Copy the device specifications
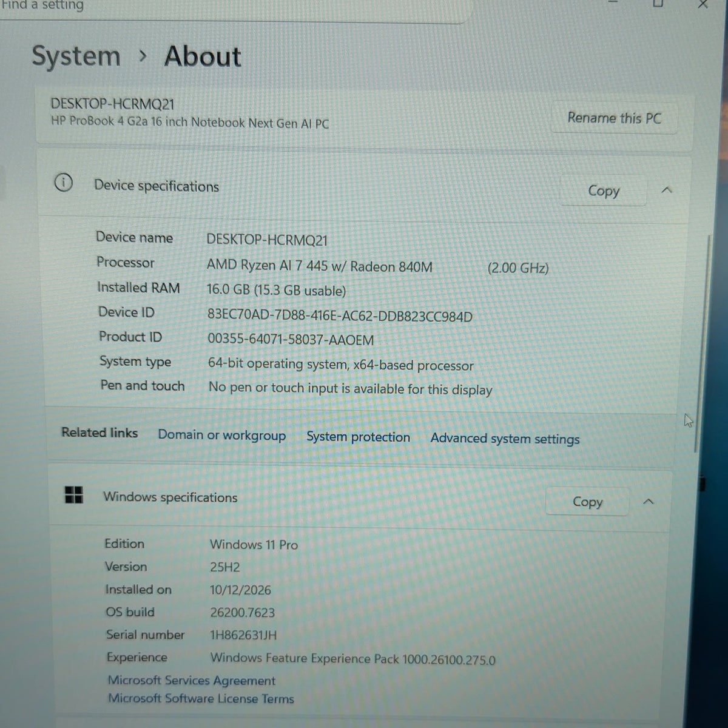The width and height of the screenshot is (728, 728). pyautogui.click(x=603, y=190)
